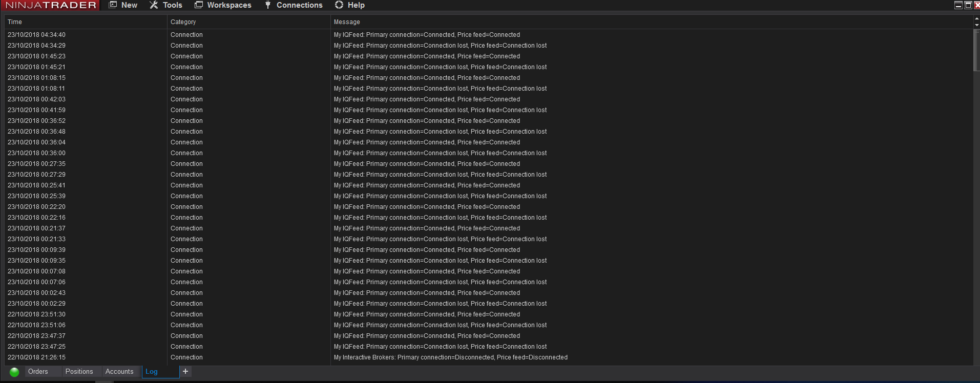Click the Connection lost message at 04:34:29
980x383 pixels.
click(x=440, y=46)
